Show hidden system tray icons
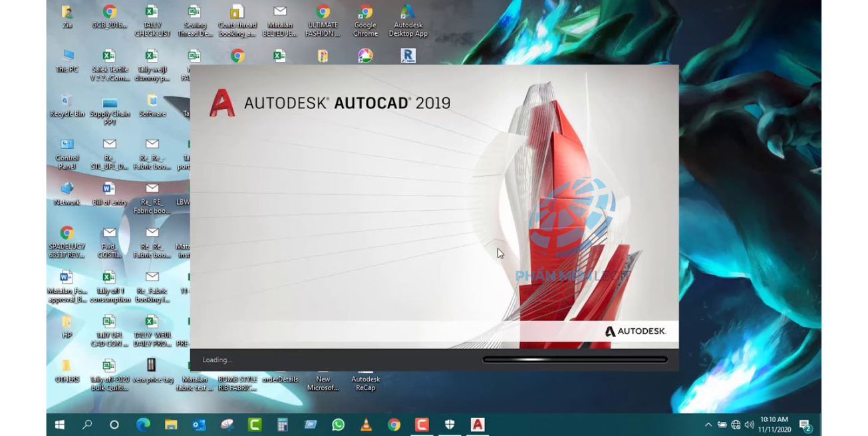Screen dimensions: 868x436 708,425
